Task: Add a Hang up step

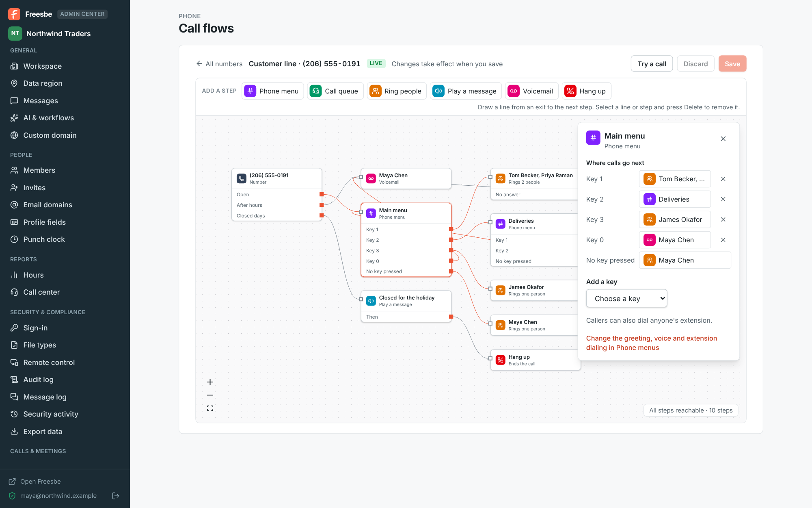Action: [586, 91]
